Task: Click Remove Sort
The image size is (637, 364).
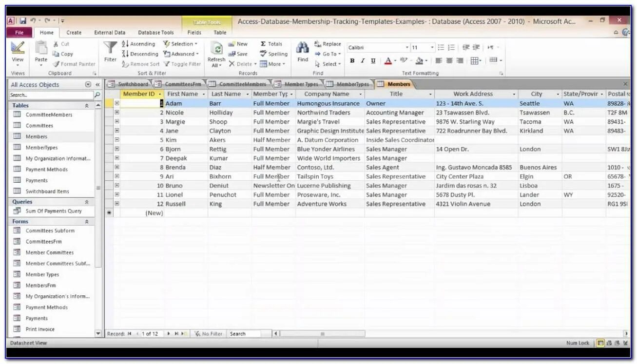Action: pyautogui.click(x=140, y=64)
